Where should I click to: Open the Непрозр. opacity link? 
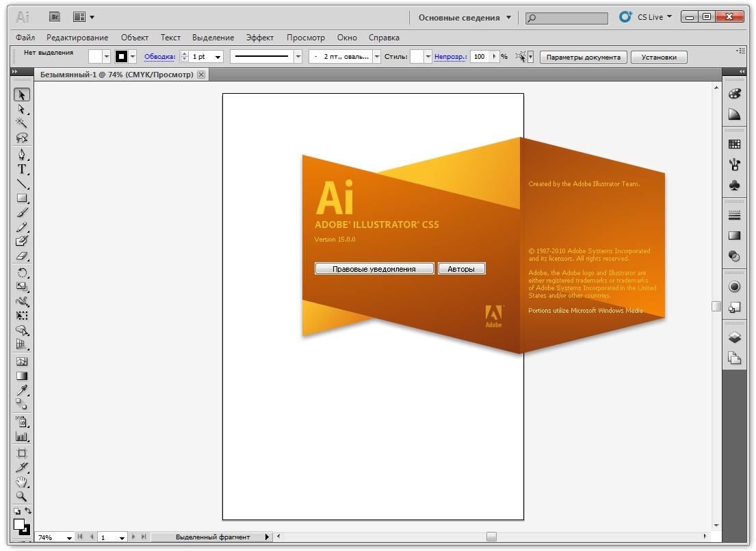coord(450,56)
